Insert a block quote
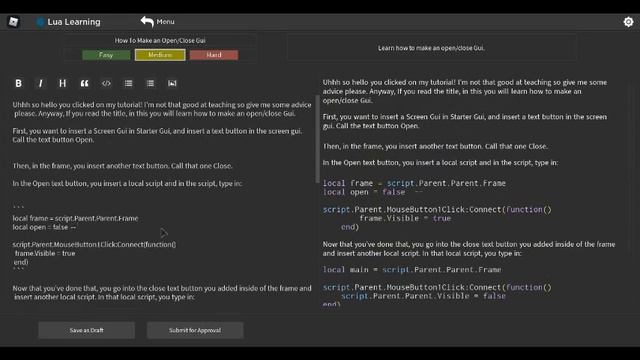Viewport: 640px width, 360px height. pos(84,83)
